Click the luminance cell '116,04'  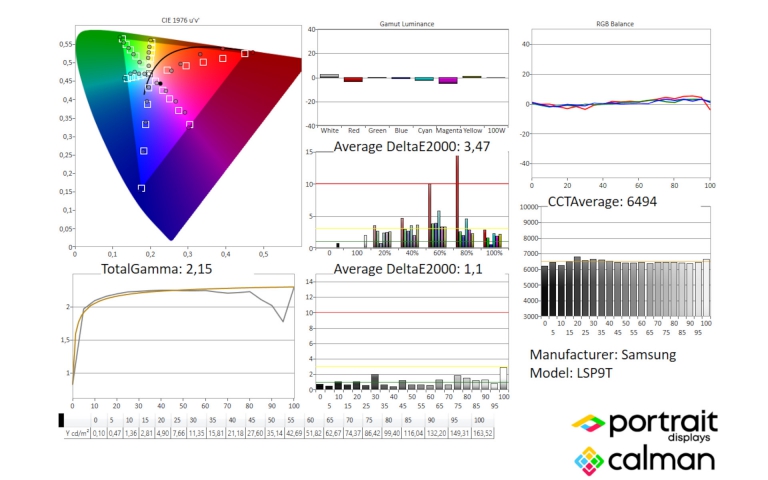tap(413, 433)
